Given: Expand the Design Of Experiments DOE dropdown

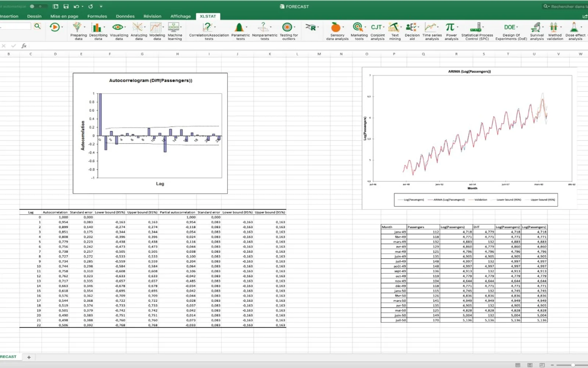Looking at the screenshot, I should (x=517, y=27).
